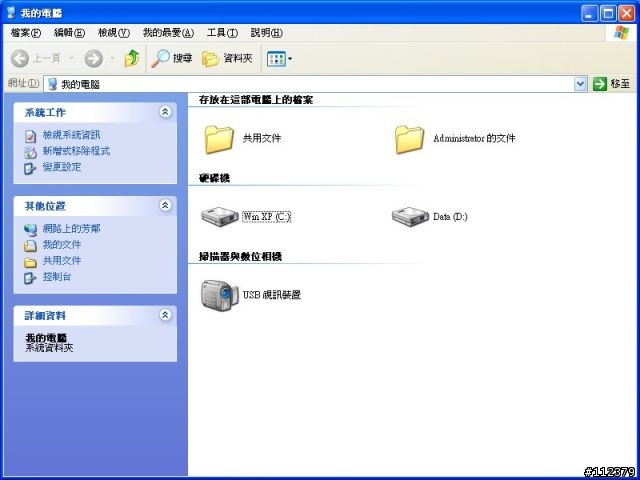Viewport: 640px width, 480px height.
Task: Open the 我的文件 link
Action: click(62, 245)
